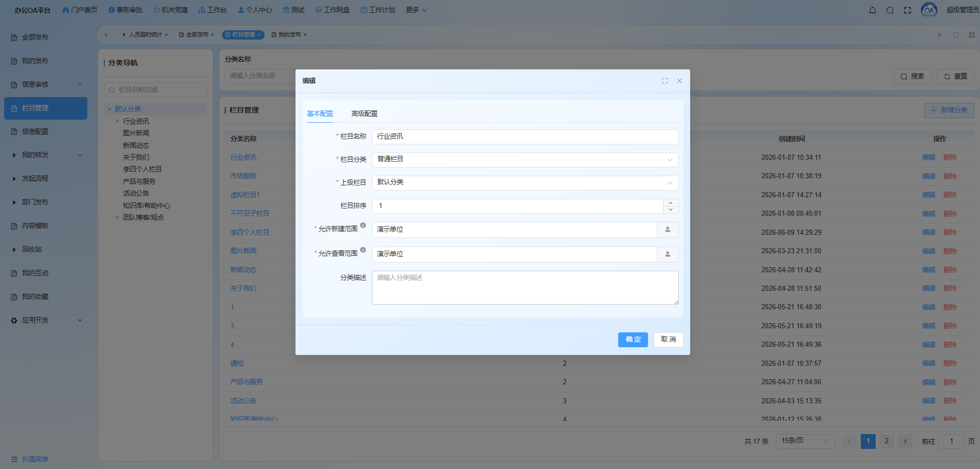The width and height of the screenshot is (980, 469).
Task: Refresh the current tab page
Action: pyautogui.click(x=956, y=35)
